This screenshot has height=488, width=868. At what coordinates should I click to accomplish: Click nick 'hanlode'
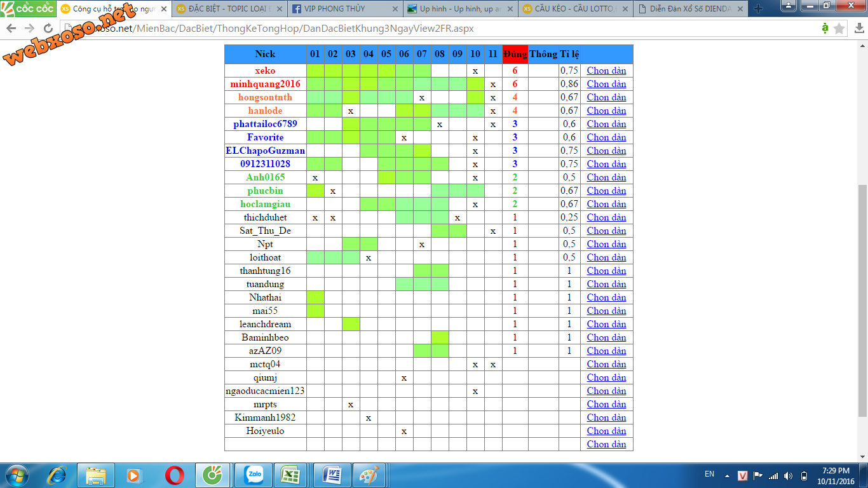point(266,111)
